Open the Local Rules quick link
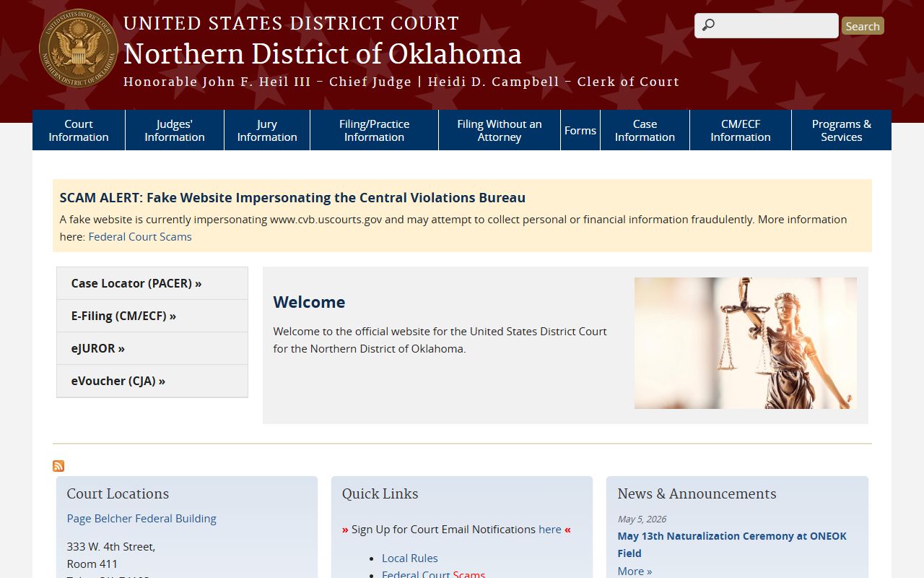 pos(410,558)
